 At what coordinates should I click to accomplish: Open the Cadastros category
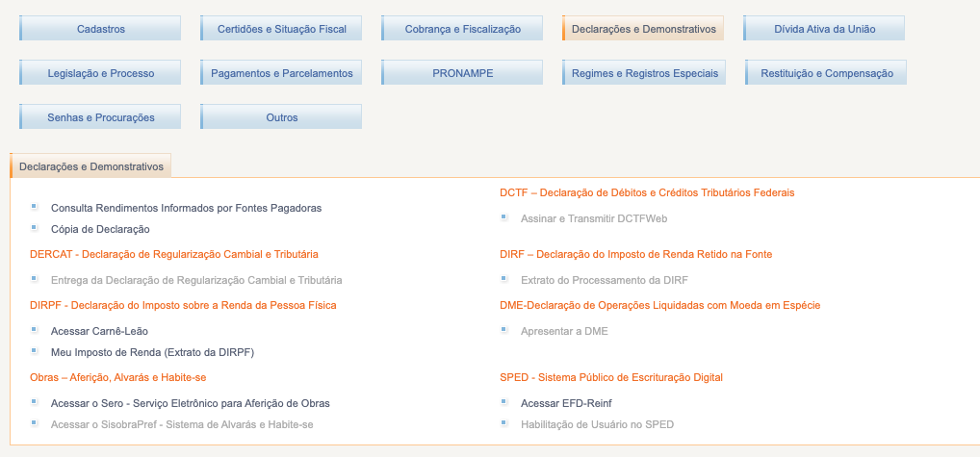[100, 29]
